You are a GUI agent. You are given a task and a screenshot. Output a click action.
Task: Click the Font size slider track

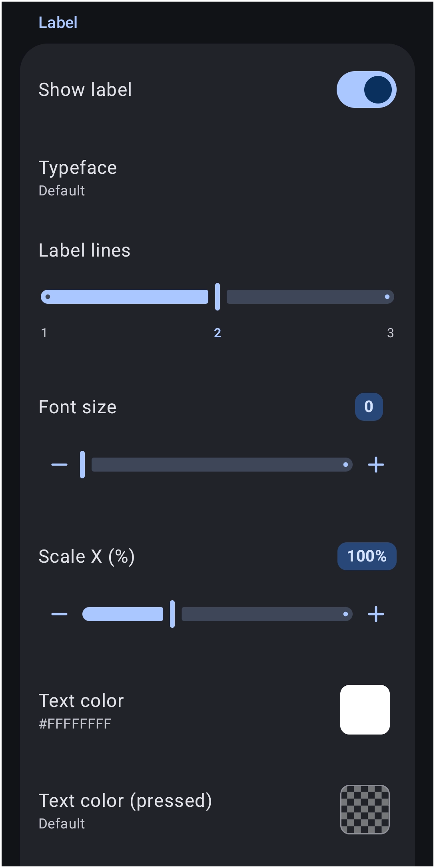pos(222,464)
